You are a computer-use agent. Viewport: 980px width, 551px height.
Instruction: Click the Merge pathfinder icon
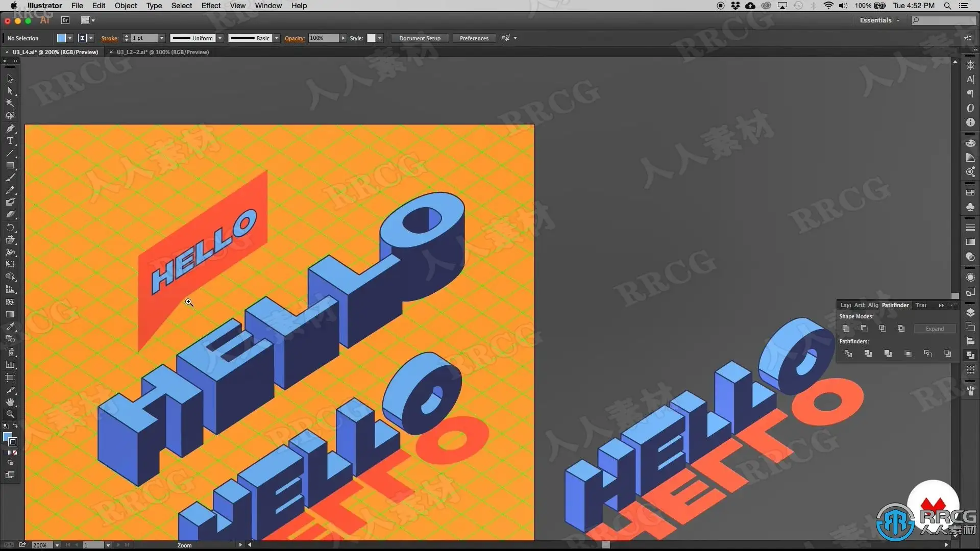(888, 354)
